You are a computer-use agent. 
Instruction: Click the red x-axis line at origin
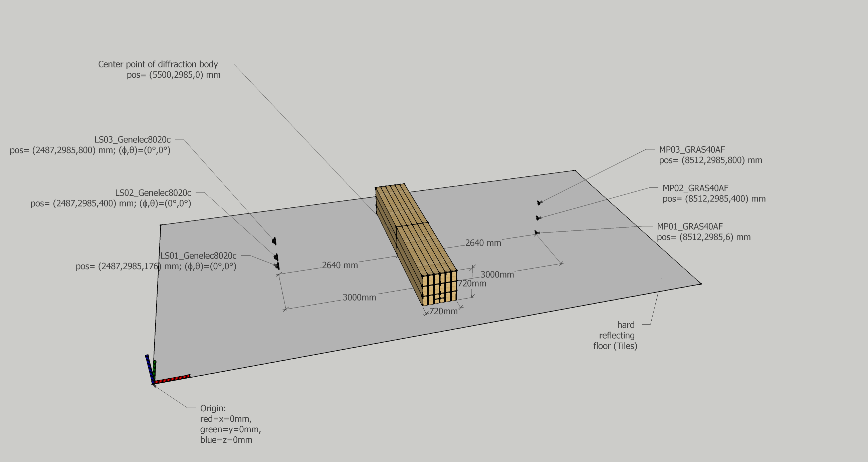point(172,379)
